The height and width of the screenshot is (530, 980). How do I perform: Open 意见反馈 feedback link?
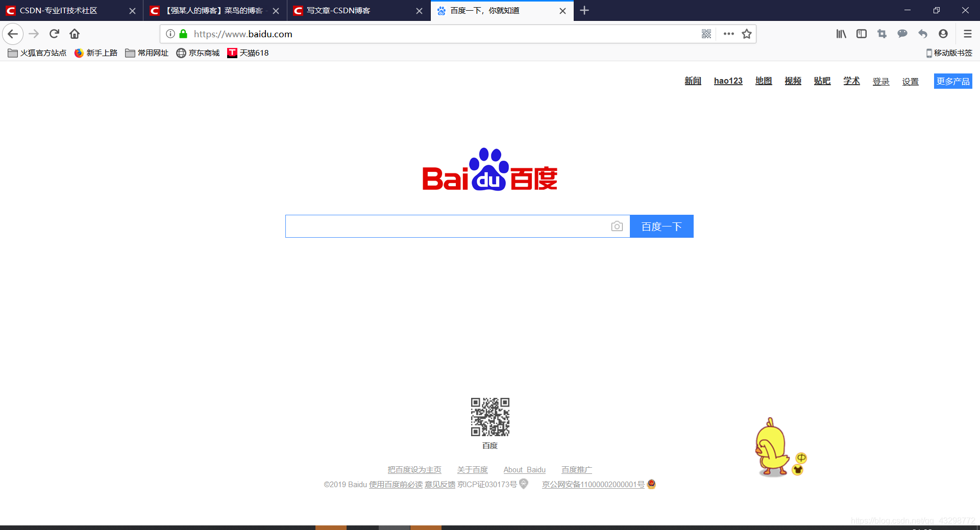pyautogui.click(x=440, y=485)
